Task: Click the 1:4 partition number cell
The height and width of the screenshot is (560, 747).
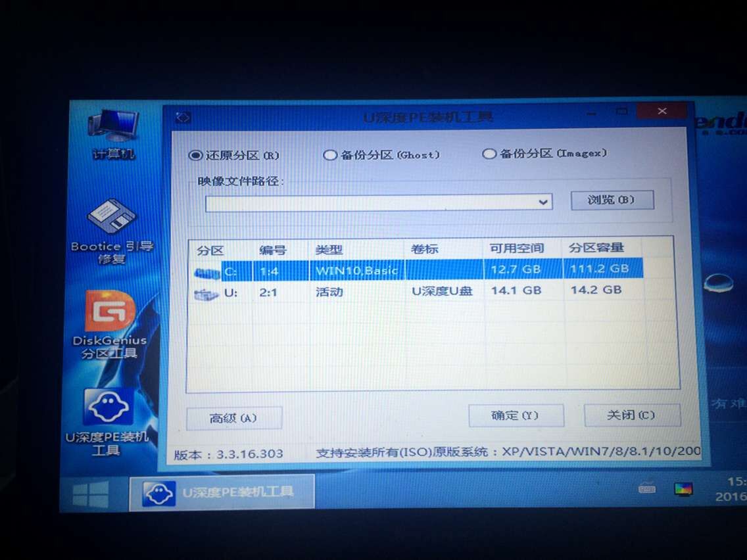Action: [x=269, y=272]
